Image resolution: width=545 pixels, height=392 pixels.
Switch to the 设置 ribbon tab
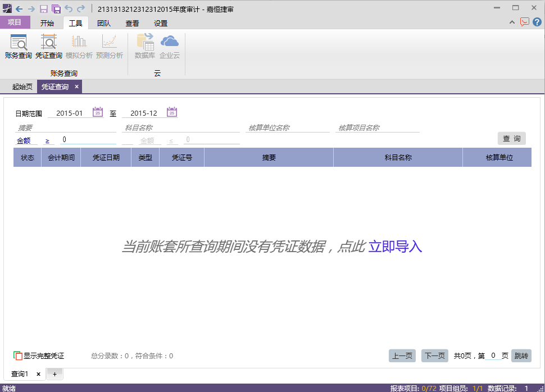point(161,23)
